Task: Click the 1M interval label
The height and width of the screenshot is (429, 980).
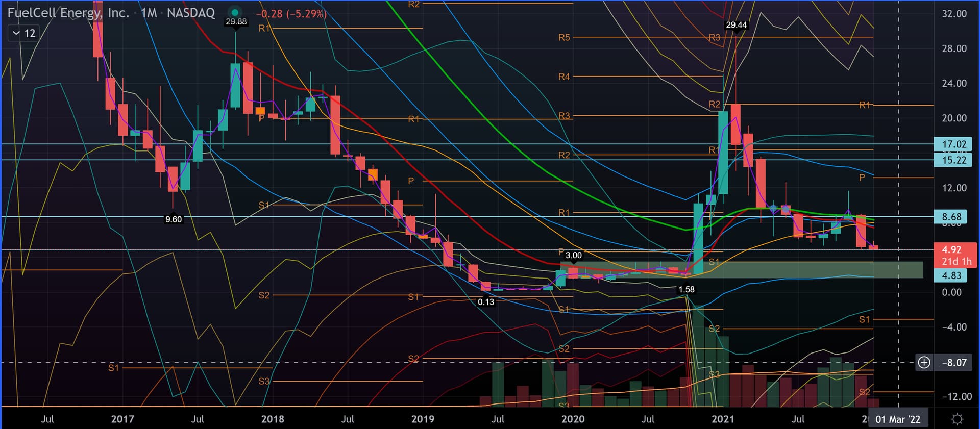Action: point(149,13)
